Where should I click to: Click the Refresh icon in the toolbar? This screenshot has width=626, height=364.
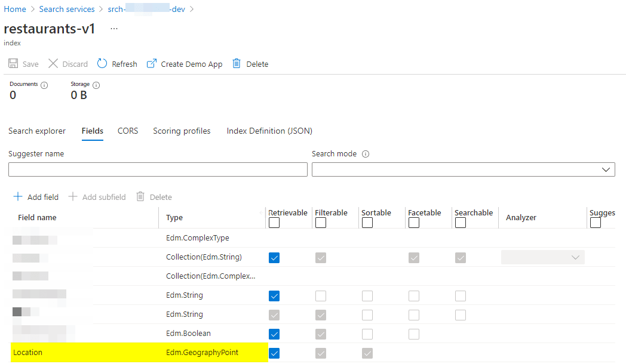[102, 64]
